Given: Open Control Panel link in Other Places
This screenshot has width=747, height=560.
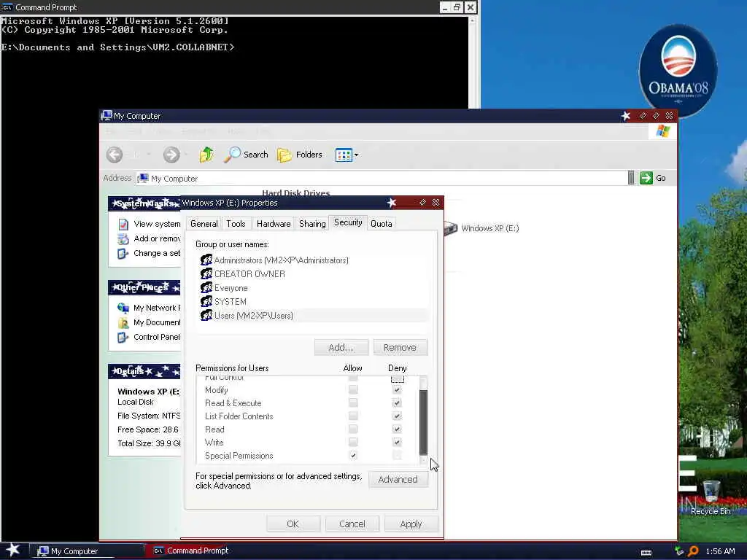Looking at the screenshot, I should pyautogui.click(x=149, y=337).
